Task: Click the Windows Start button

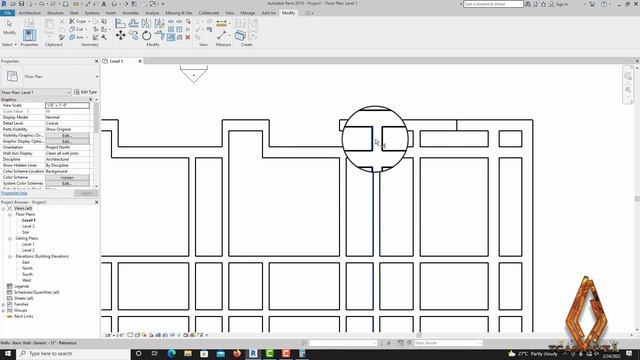Action: pyautogui.click(x=8, y=353)
